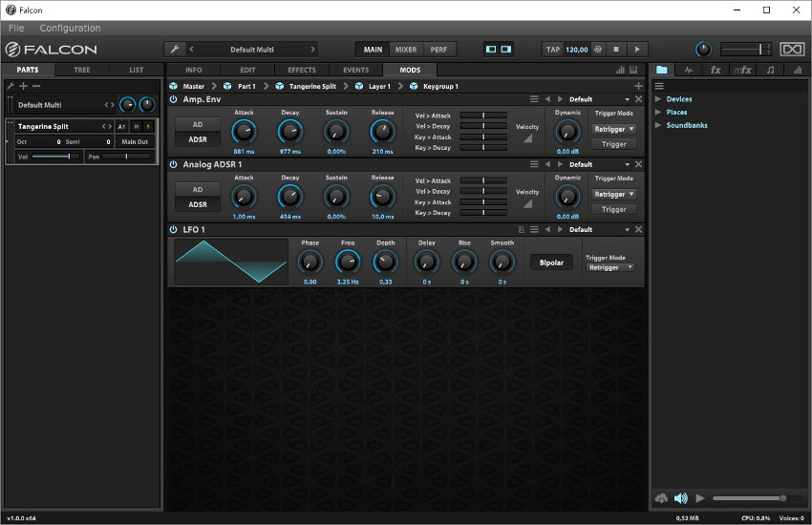Close the Amp. Env module

pos(638,99)
